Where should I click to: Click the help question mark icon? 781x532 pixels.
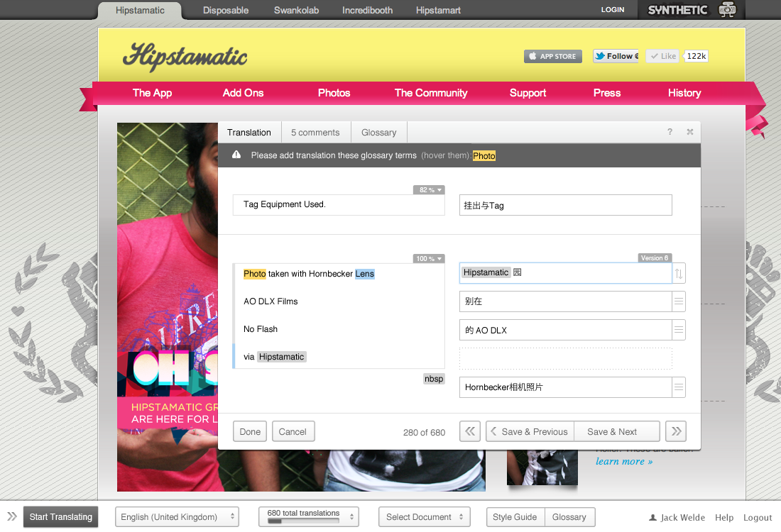click(x=670, y=132)
